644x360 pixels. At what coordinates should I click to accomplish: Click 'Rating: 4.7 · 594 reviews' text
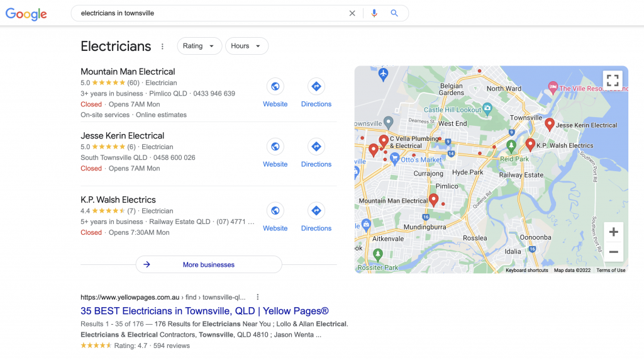tap(152, 346)
